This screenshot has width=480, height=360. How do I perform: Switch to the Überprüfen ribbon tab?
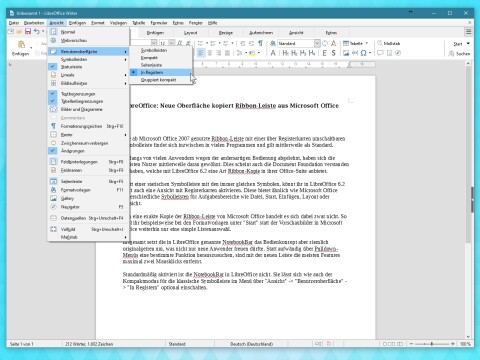click(261, 33)
